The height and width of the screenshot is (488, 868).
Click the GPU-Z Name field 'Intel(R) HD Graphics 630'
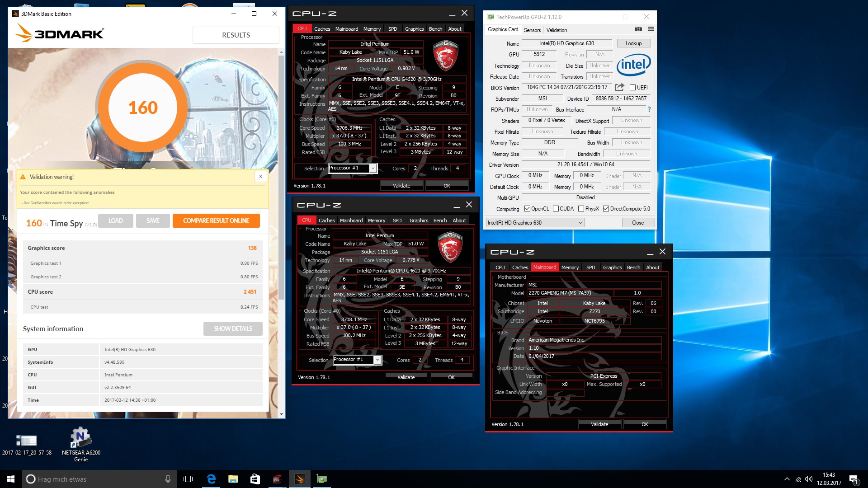click(567, 43)
